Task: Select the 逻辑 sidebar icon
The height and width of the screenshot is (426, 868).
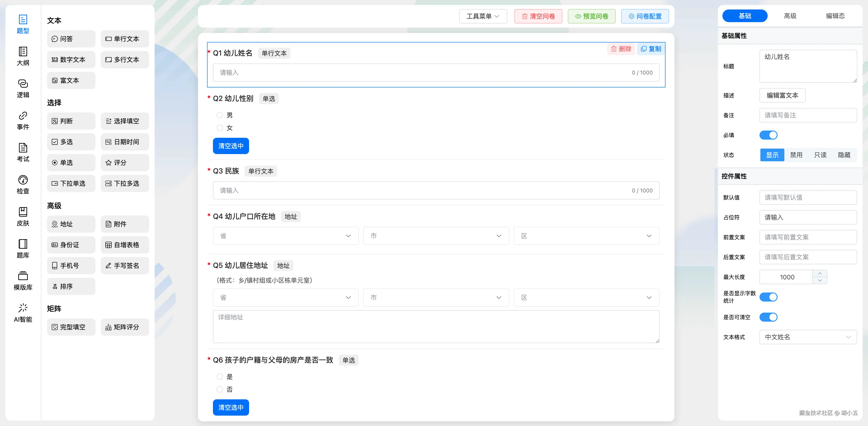Action: [23, 88]
